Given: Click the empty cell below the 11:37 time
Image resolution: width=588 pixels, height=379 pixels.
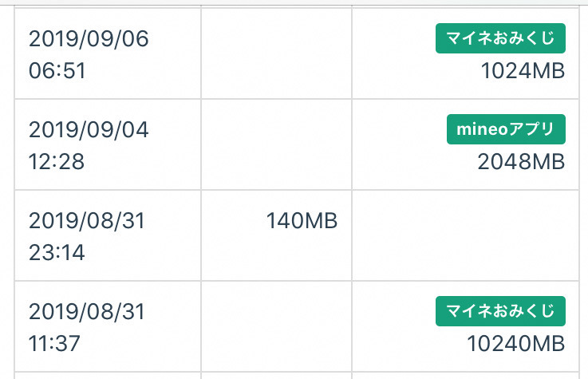Looking at the screenshot, I should [108, 375].
